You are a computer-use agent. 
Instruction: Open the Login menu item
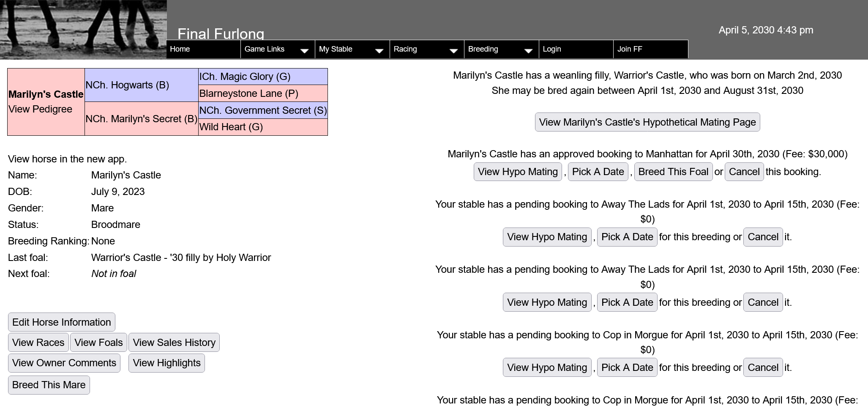click(x=552, y=49)
